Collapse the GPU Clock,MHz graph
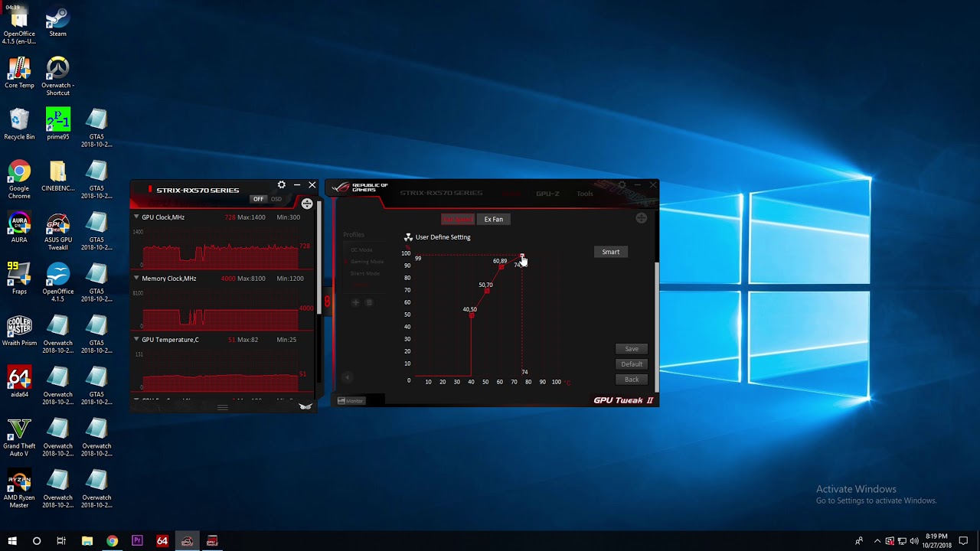The image size is (980, 551). [x=136, y=217]
